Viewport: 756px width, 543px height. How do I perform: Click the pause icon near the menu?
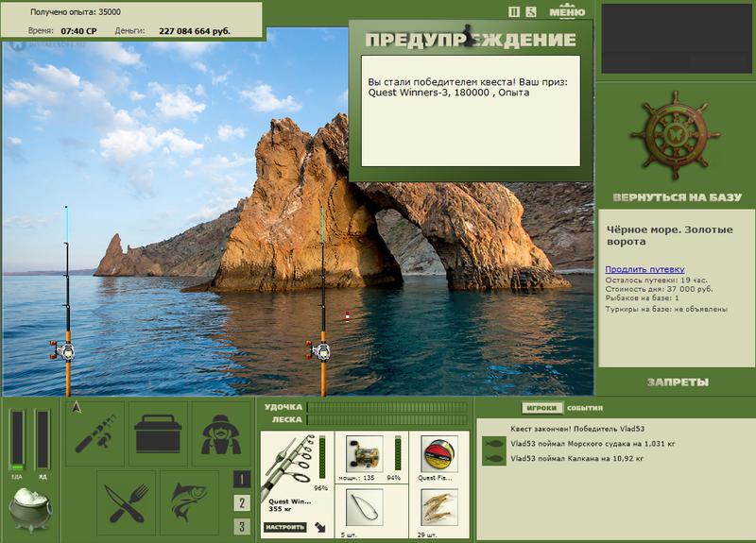(x=514, y=12)
